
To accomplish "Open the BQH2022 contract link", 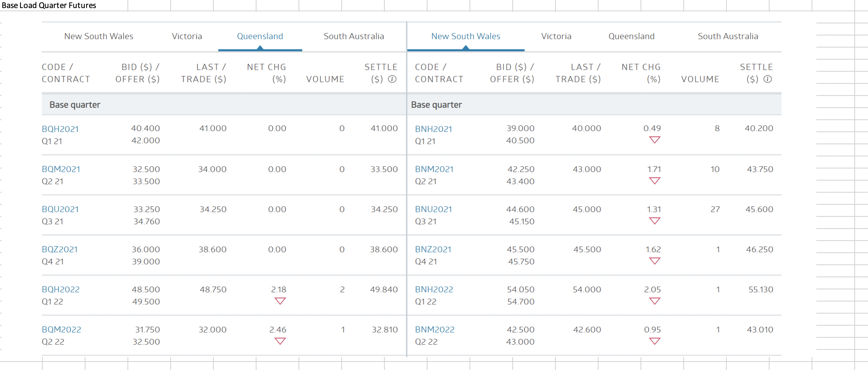I will click(61, 289).
